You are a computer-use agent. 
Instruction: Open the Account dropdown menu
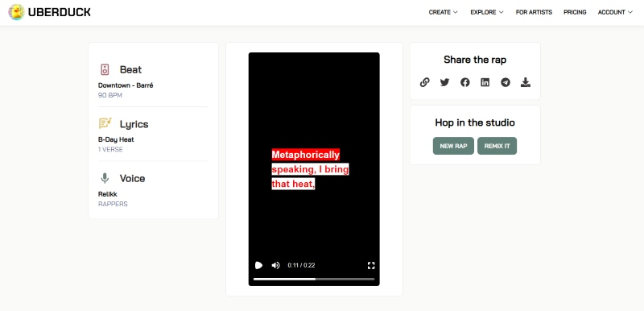[x=615, y=12]
